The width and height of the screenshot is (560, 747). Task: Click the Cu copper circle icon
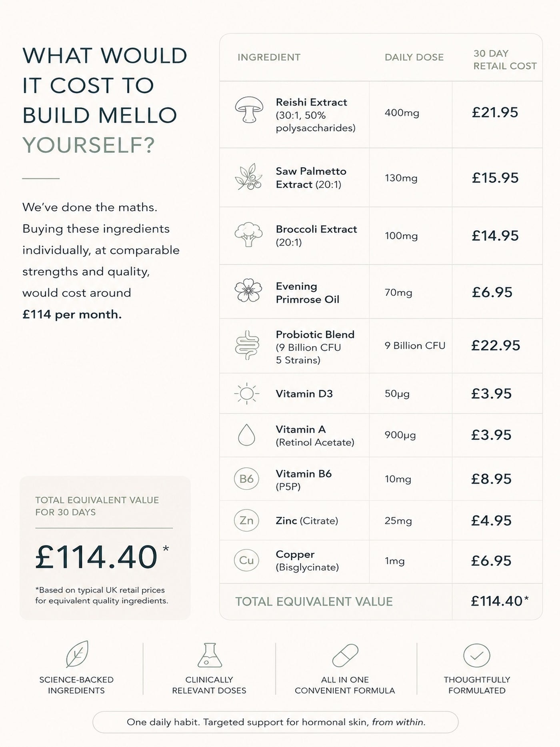(x=246, y=560)
